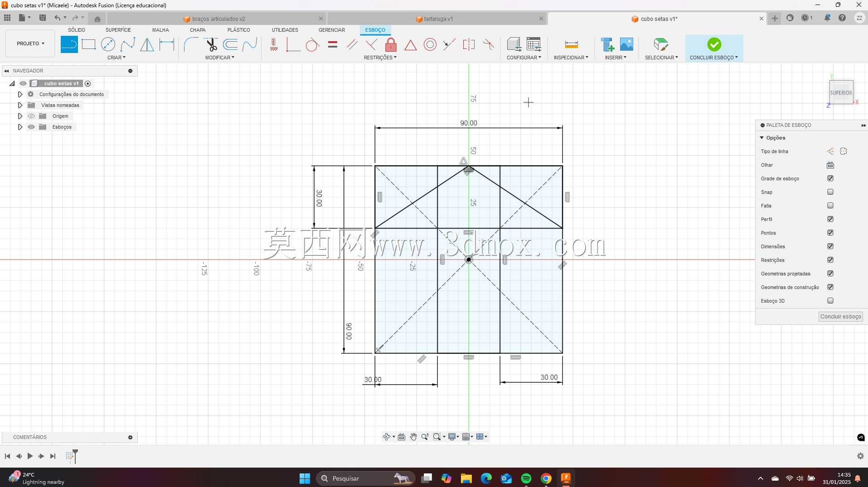This screenshot has width=868, height=487.
Task: Apply the Perpendicular constraint
Action: [x=371, y=44]
